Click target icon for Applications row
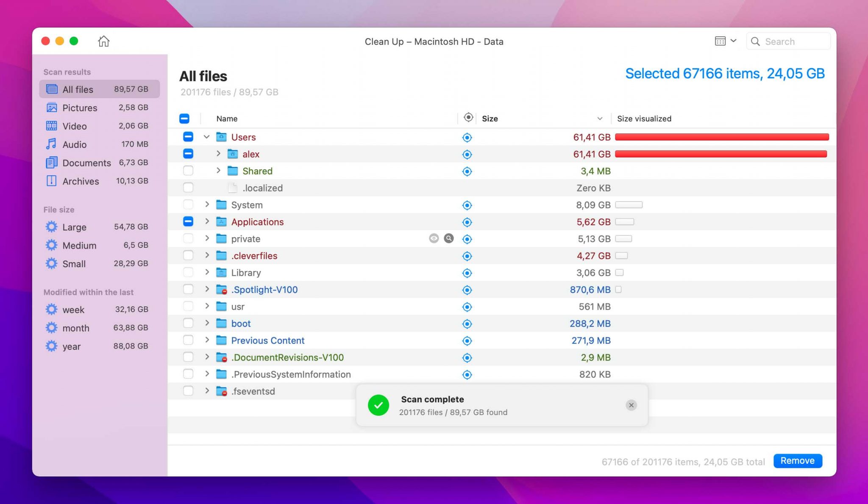This screenshot has width=868, height=504. tap(467, 222)
